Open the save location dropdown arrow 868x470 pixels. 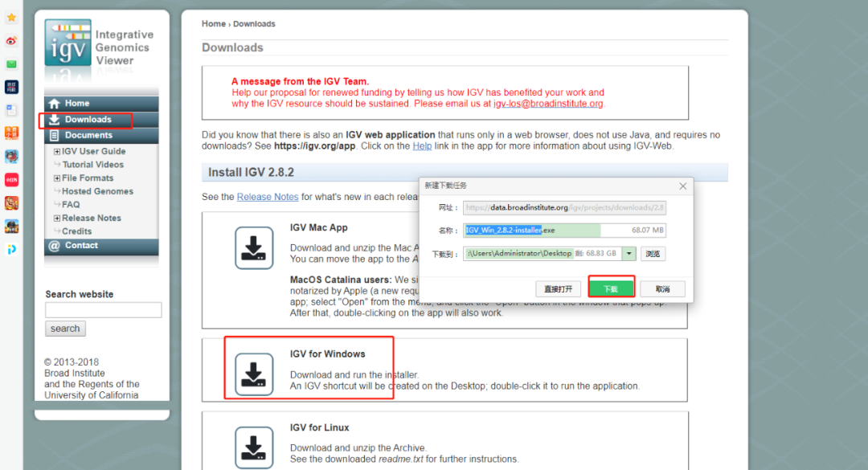click(x=628, y=254)
